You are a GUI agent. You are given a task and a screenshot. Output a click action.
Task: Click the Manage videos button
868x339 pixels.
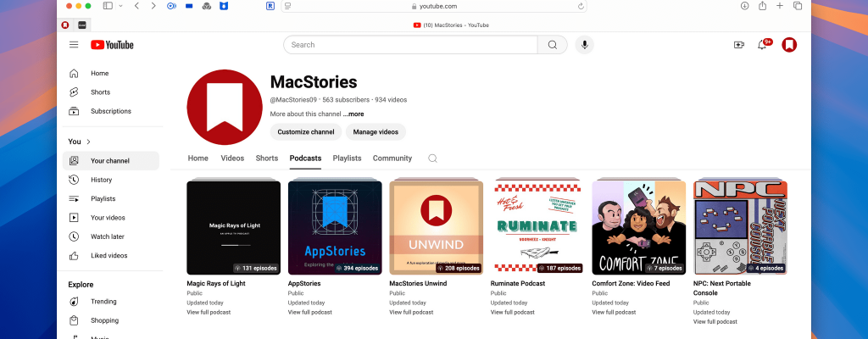pos(376,131)
